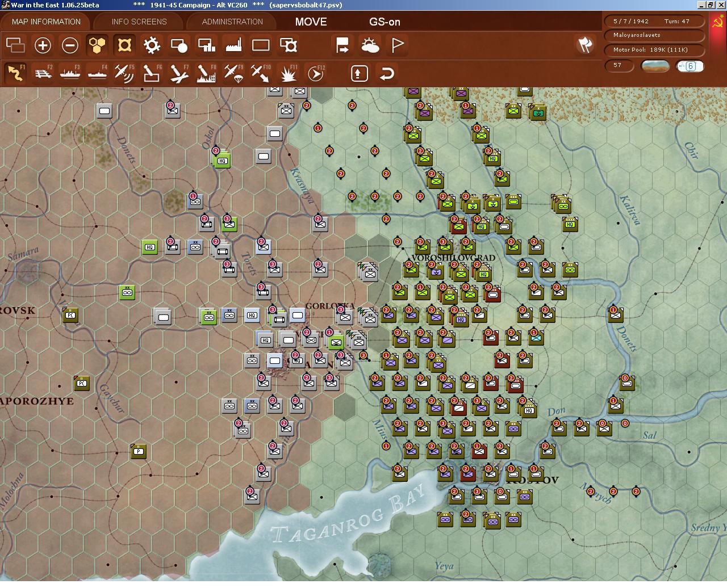The image size is (727, 588).
Task: Select the F8 bomb-city mode icon
Action: [x=206, y=73]
